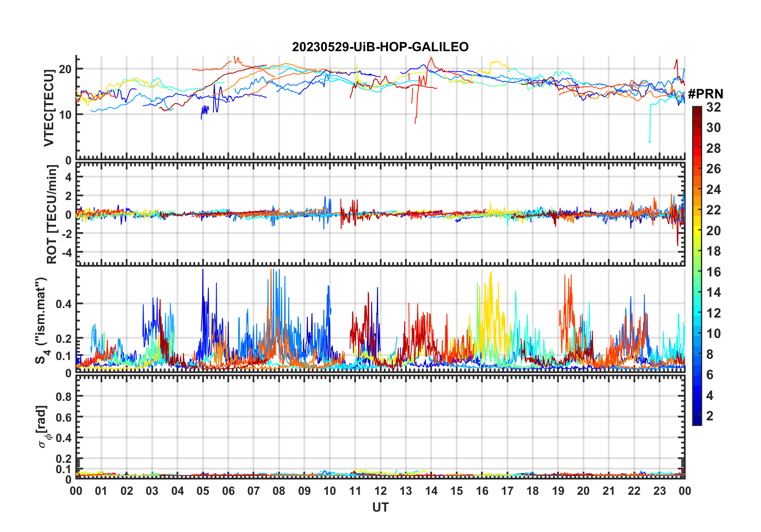Select the 18 hour tick on the UT axis
Viewport: 761px width, 532px height.
[x=533, y=491]
